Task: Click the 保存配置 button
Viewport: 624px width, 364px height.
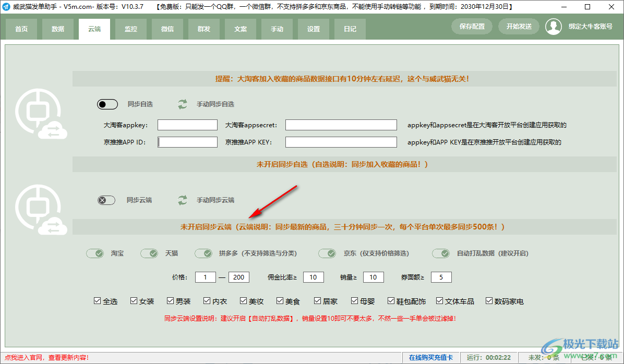Action: [x=472, y=27]
